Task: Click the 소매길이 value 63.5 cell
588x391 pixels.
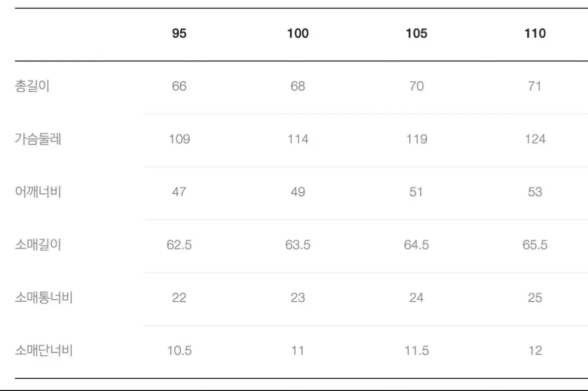Action: pyautogui.click(x=298, y=245)
